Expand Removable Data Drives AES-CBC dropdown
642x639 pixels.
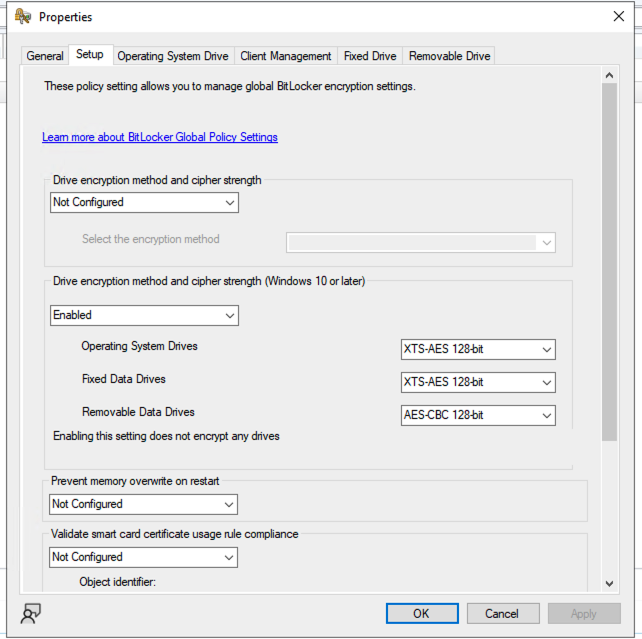click(x=478, y=415)
